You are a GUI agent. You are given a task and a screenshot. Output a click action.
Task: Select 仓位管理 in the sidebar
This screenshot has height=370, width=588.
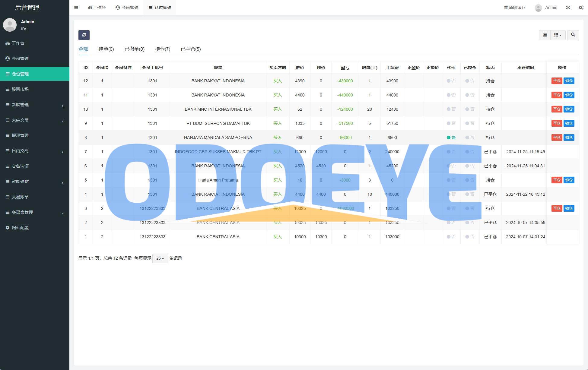click(x=35, y=74)
